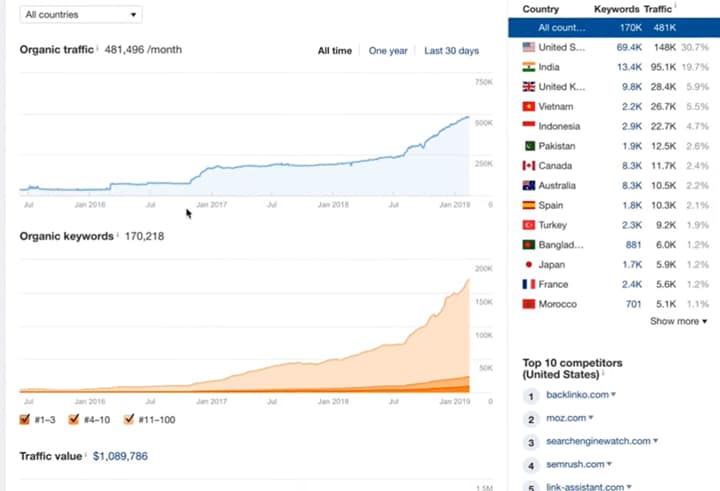Uncheck the #1–3 keyword positions checkbox
Screen dimensions: 720x491
tap(25, 420)
